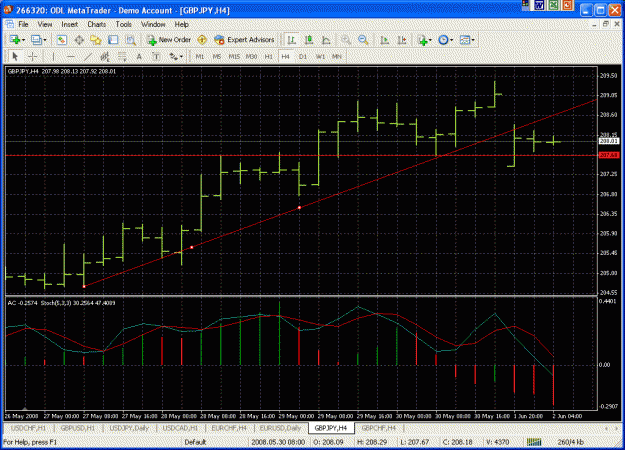Switch timeframe to H1
Viewport: 625px width, 450px height.
[269, 57]
